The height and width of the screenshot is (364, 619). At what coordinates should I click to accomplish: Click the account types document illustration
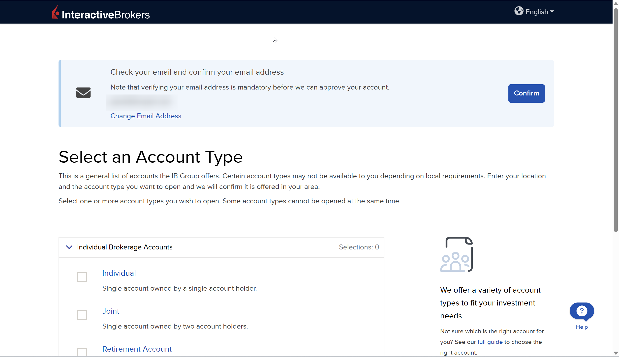click(457, 254)
